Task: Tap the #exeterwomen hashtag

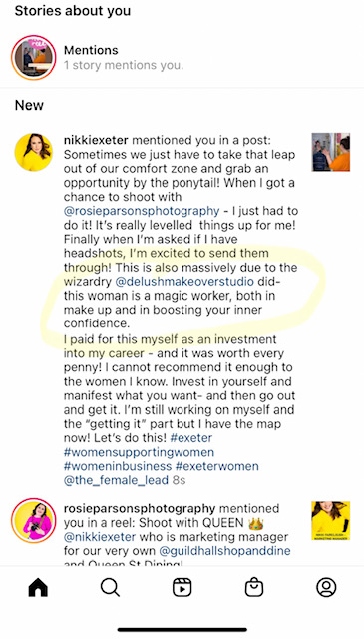Action: coord(217,466)
